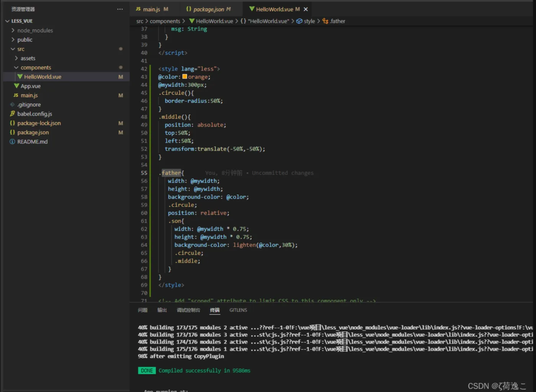Image resolution: width=536 pixels, height=392 pixels.
Task: Click the .father selector on line 55
Action: click(x=170, y=173)
